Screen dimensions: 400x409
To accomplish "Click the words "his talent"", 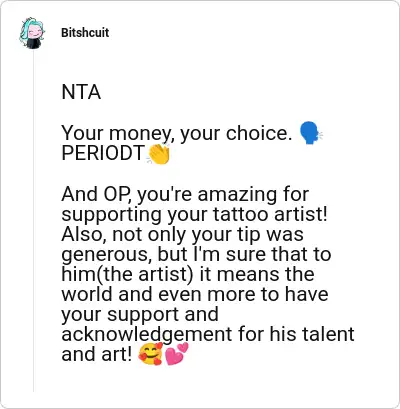I will pyautogui.click(x=312, y=334).
